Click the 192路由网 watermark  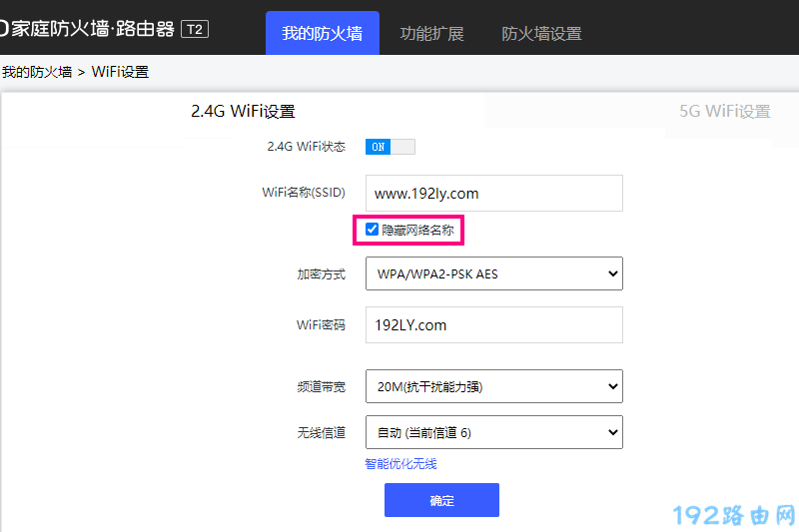[x=734, y=515]
